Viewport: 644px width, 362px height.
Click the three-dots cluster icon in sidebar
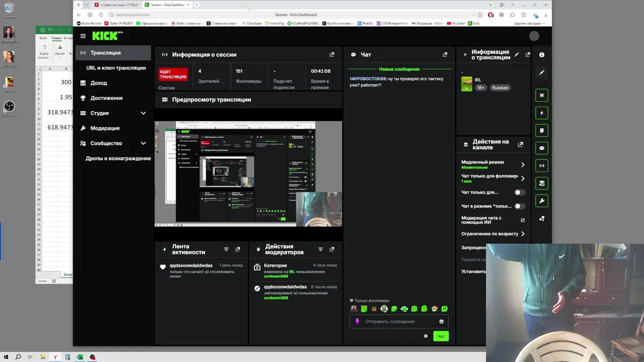point(542,219)
